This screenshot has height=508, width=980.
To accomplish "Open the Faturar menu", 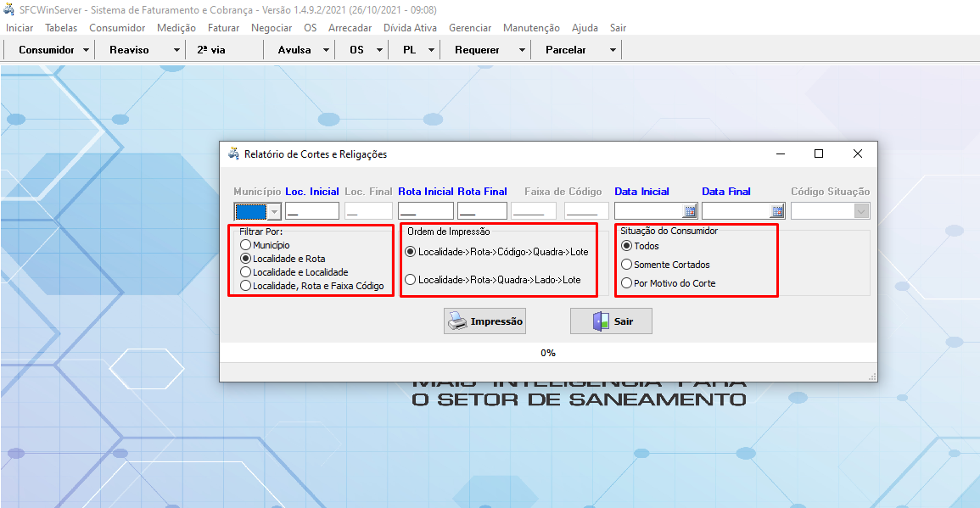I will click(223, 28).
